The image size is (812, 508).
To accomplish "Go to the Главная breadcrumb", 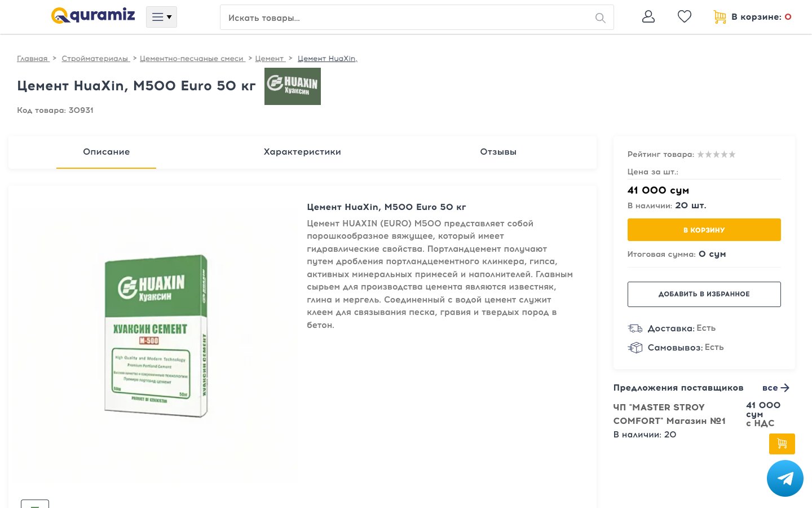I will (x=32, y=59).
